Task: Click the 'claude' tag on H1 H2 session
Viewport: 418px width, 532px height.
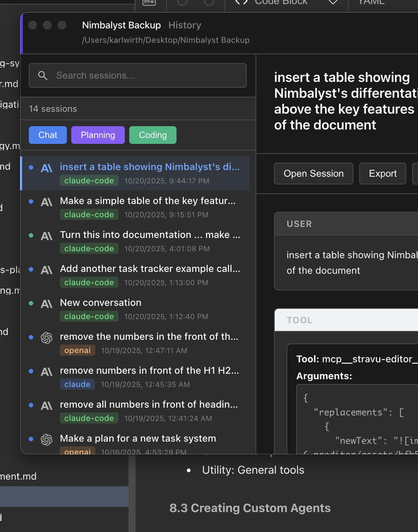Action: click(x=77, y=384)
